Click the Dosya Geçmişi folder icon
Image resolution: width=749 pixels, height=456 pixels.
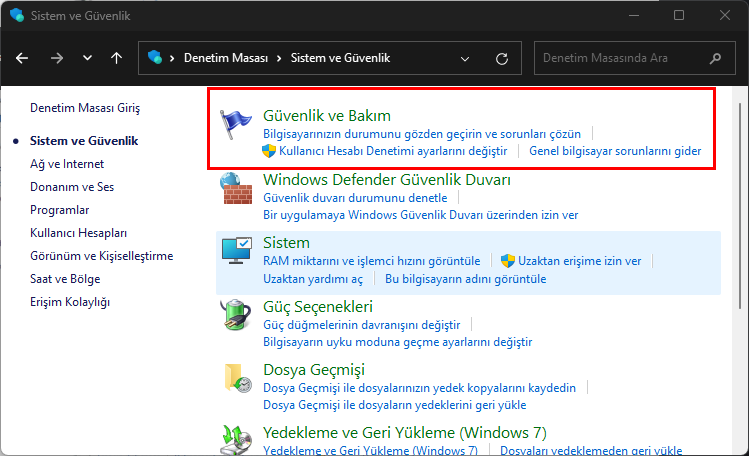pyautogui.click(x=236, y=378)
